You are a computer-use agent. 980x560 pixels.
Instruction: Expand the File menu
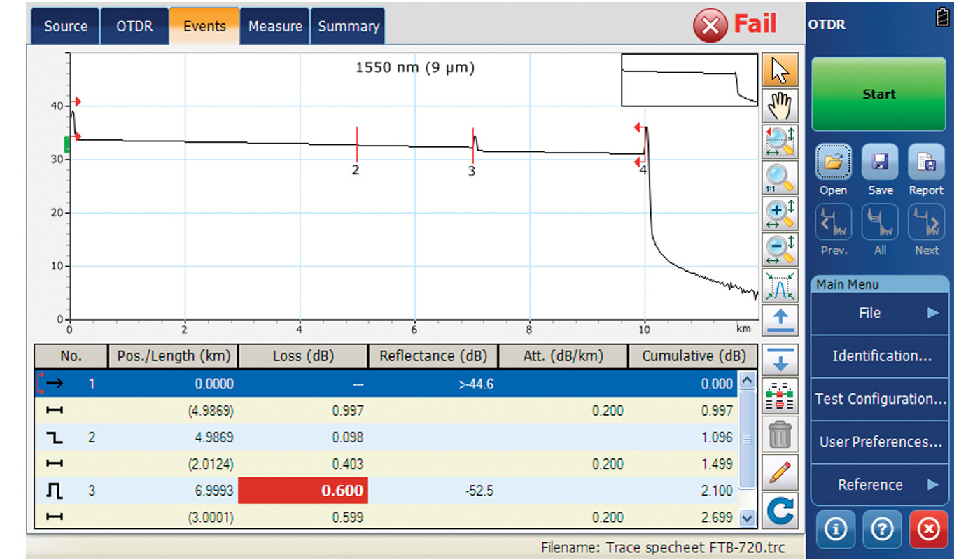(x=879, y=313)
